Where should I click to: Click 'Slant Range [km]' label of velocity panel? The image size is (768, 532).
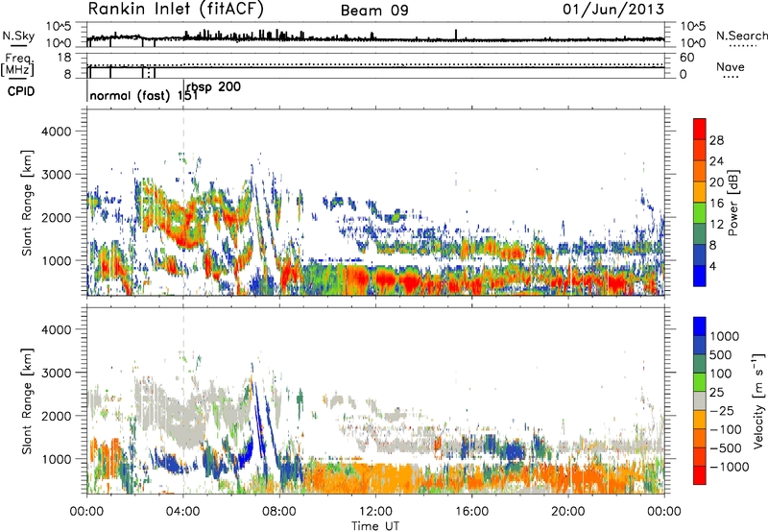[27, 401]
